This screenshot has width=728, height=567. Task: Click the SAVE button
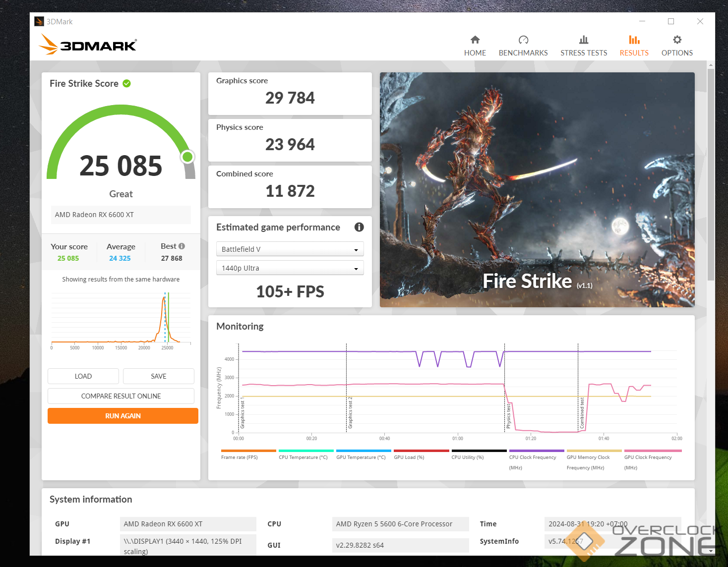click(x=158, y=376)
